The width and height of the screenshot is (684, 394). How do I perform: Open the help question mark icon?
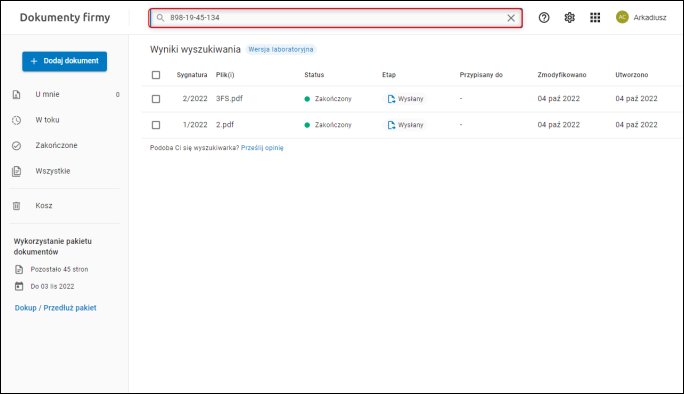pyautogui.click(x=544, y=17)
